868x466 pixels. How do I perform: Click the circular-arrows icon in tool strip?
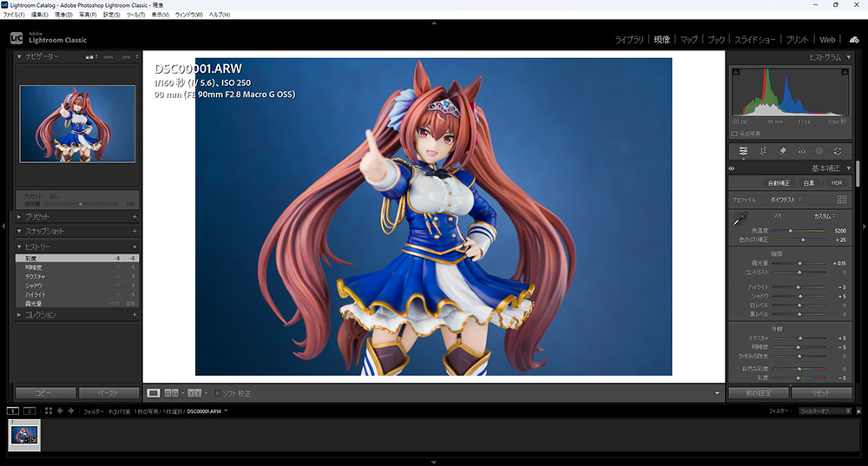click(838, 151)
